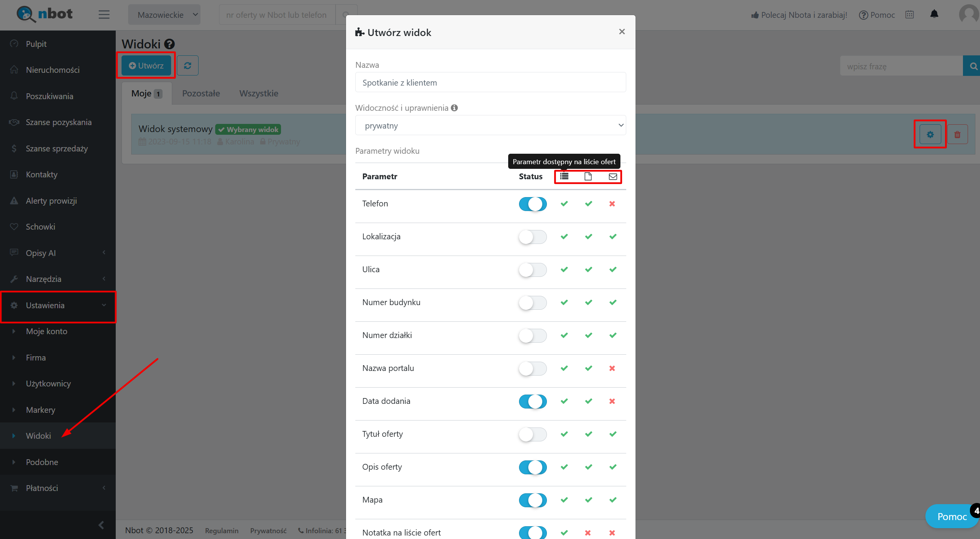Click the Regulamin footer link

point(221,530)
